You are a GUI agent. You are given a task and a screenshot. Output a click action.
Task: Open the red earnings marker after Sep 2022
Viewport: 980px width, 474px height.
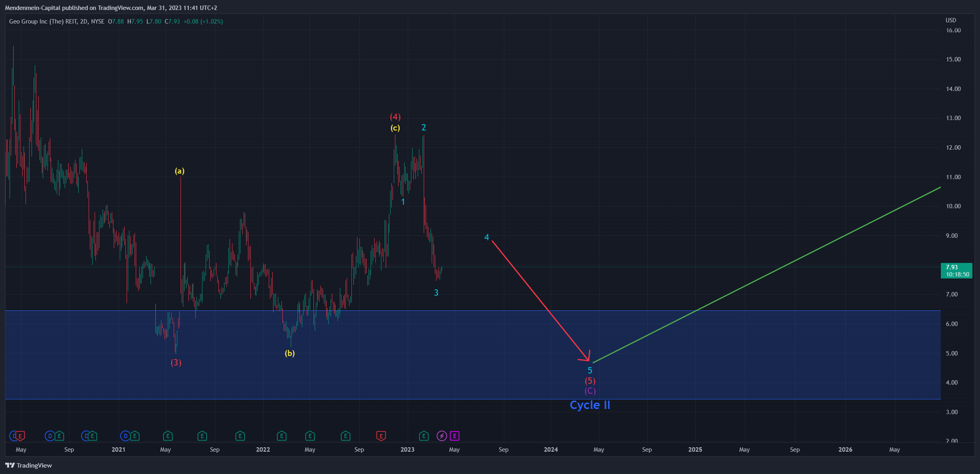[x=381, y=436]
